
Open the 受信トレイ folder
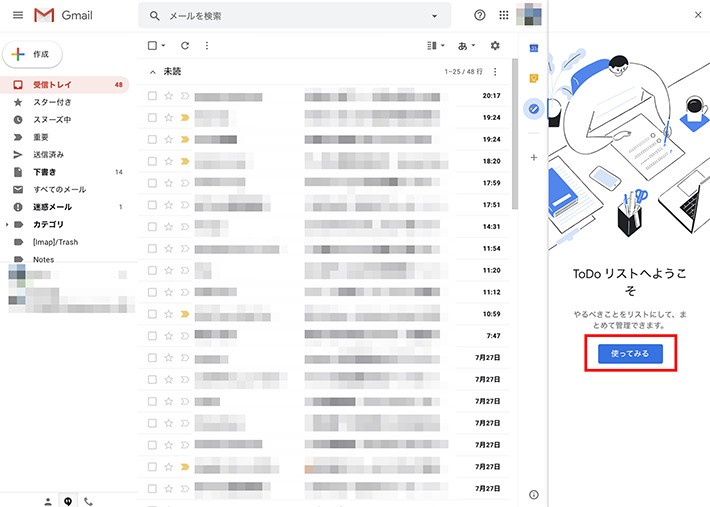[x=65, y=85]
